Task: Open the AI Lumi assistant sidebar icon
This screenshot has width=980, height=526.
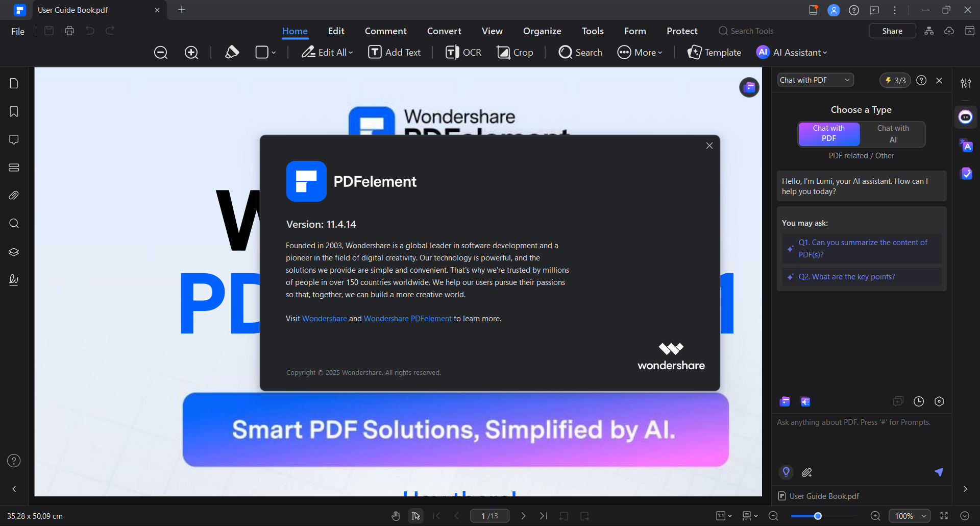Action: click(x=966, y=117)
